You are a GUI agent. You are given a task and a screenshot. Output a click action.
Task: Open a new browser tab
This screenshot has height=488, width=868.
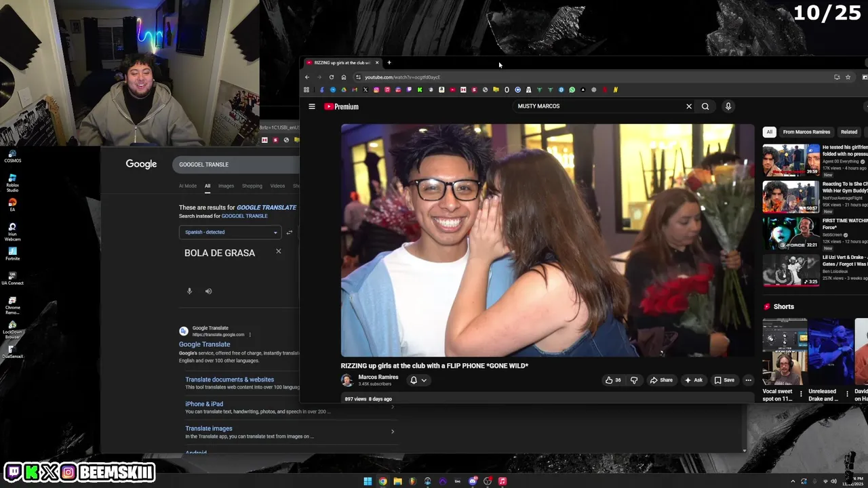(x=389, y=62)
